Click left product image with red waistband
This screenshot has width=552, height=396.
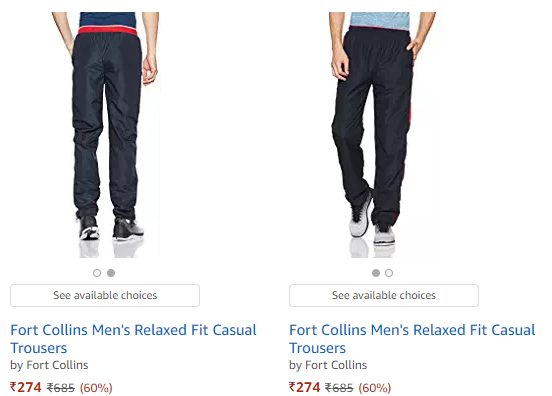pyautogui.click(x=105, y=135)
